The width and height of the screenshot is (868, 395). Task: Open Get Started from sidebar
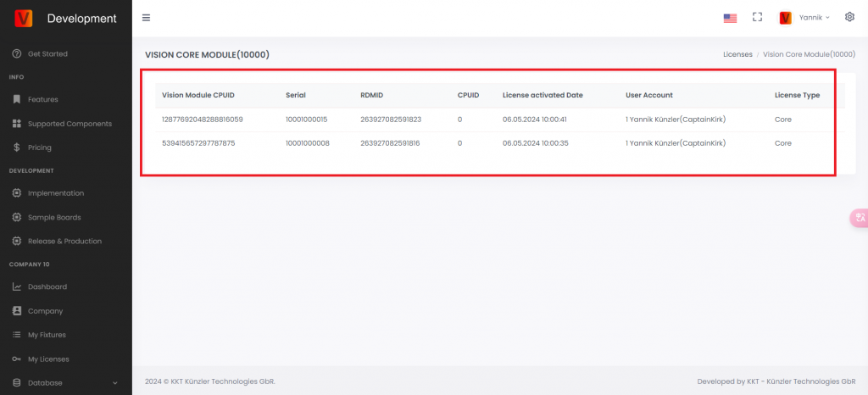pyautogui.click(x=47, y=53)
